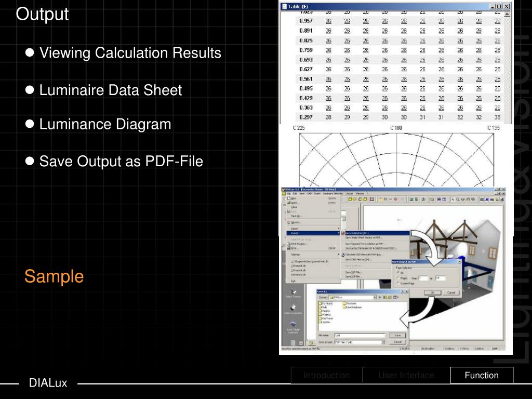
Task: Switch to the Introduction section tab
Action: click(x=326, y=375)
